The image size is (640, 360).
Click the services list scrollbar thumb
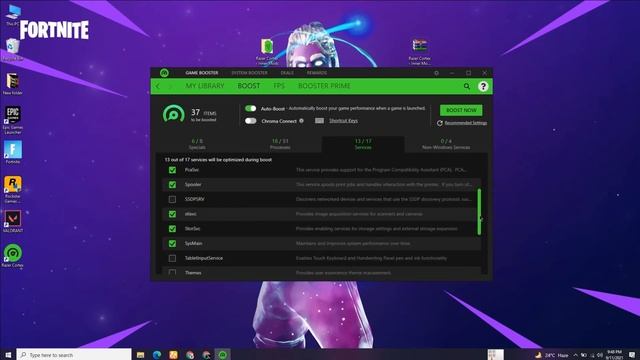pyautogui.click(x=479, y=212)
